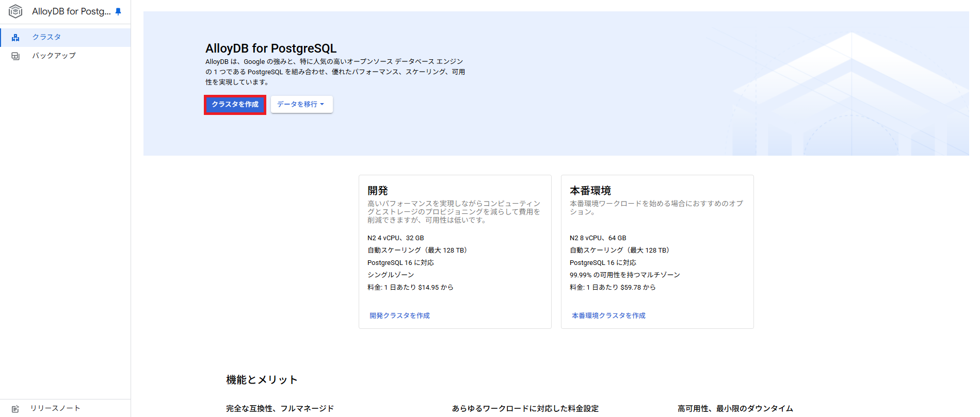Expand the データを移行 dropdown
The height and width of the screenshot is (417, 980).
coord(301,104)
